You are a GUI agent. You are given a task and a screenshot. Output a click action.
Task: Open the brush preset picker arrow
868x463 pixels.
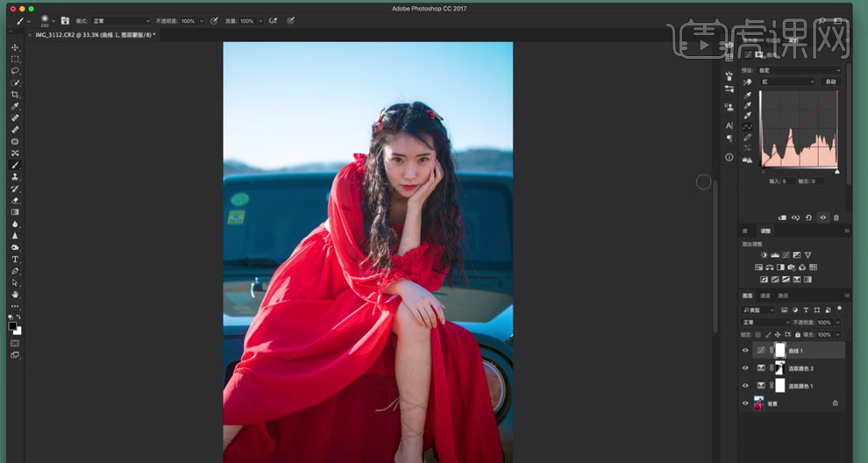tap(53, 21)
